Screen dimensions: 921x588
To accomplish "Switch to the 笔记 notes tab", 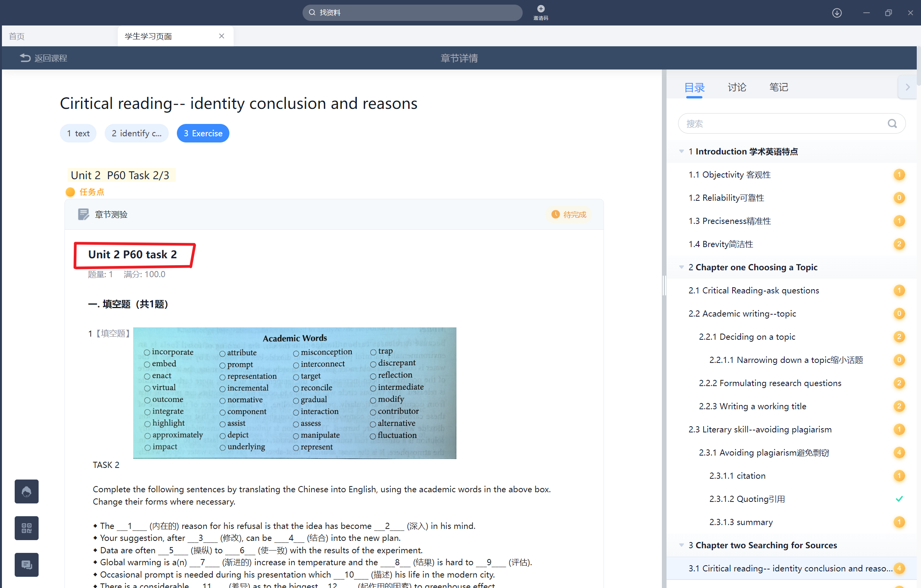I will [779, 87].
